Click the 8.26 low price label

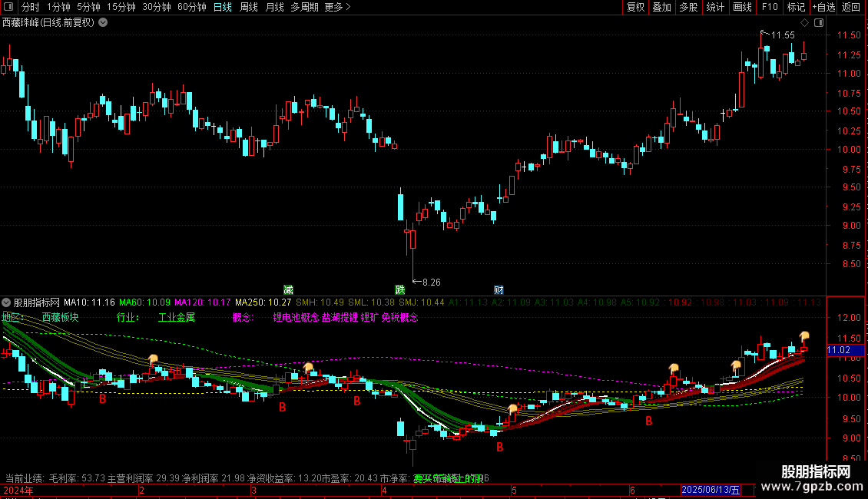coord(432,283)
